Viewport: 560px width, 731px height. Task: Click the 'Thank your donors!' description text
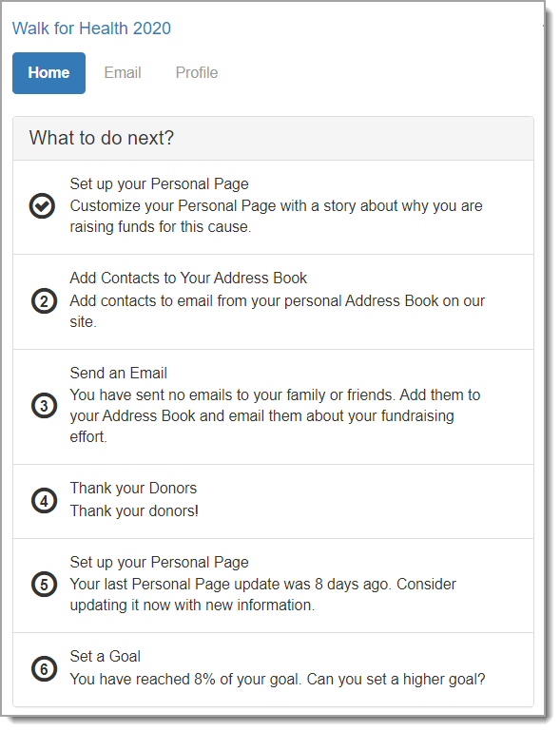pos(134,511)
